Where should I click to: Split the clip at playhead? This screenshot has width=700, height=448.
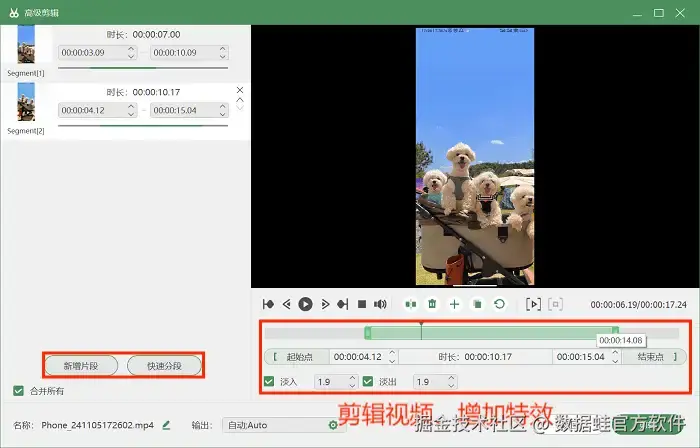(x=411, y=304)
